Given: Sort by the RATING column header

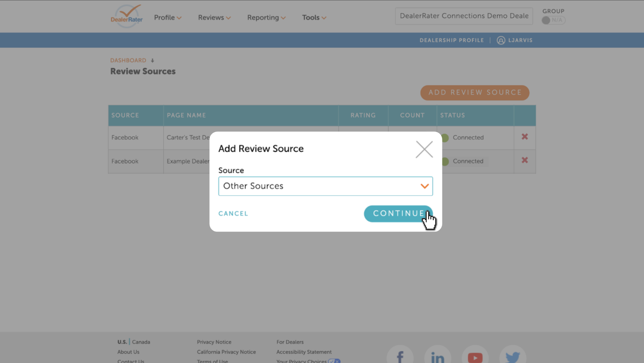Looking at the screenshot, I should point(363,115).
